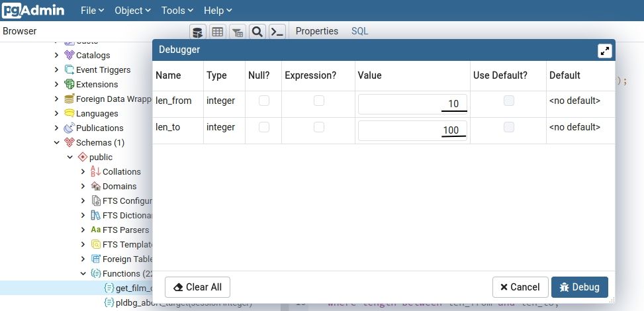Image resolution: width=644 pixels, height=311 pixels.
Task: Collapse the public schema
Action: [x=69, y=157]
